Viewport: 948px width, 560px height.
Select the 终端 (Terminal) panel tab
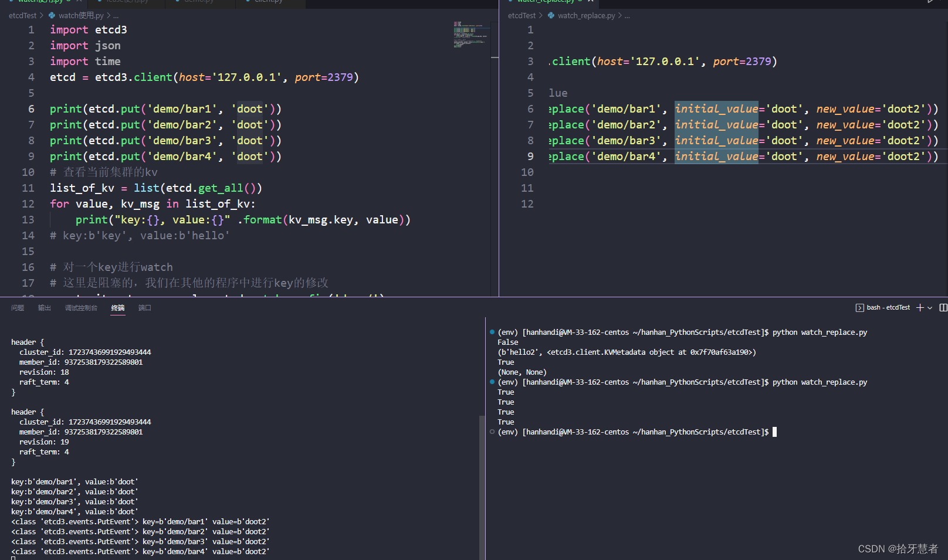tap(118, 308)
